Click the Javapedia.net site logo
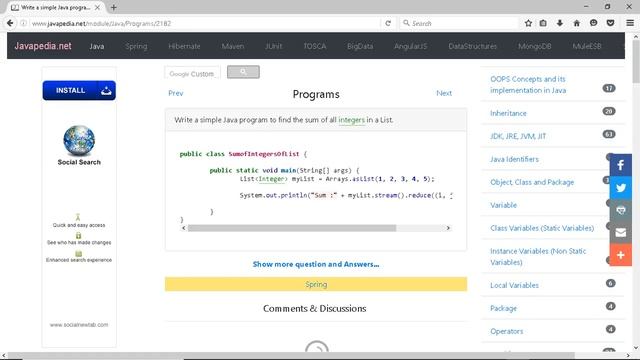 tap(43, 46)
